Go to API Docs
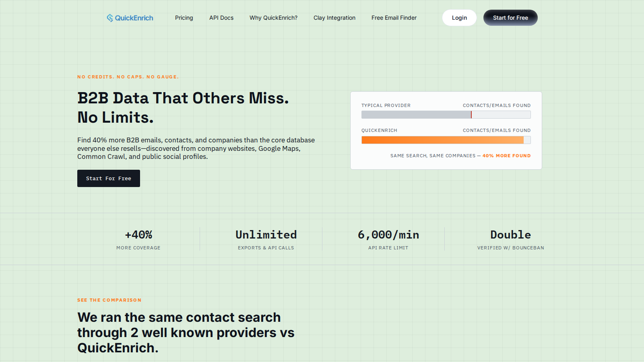644x362 pixels. point(221,18)
